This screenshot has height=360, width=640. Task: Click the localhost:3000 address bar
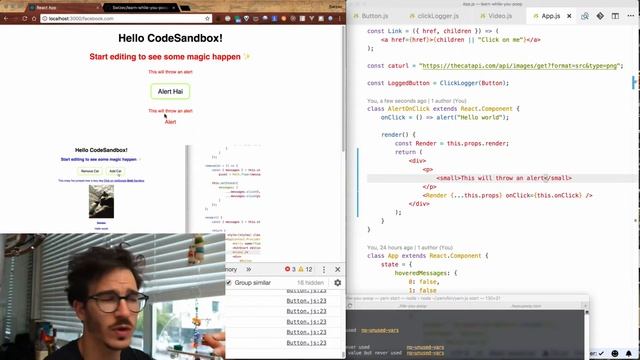click(x=126, y=18)
